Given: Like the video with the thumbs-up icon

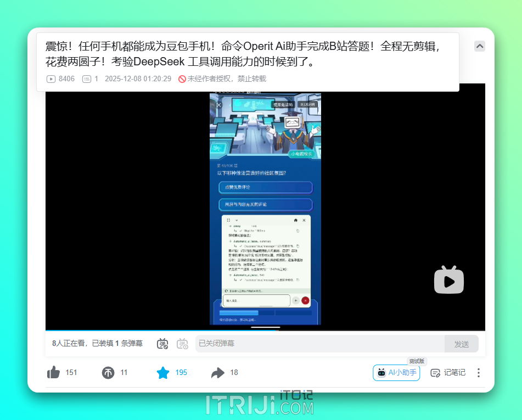Looking at the screenshot, I should point(53,372).
